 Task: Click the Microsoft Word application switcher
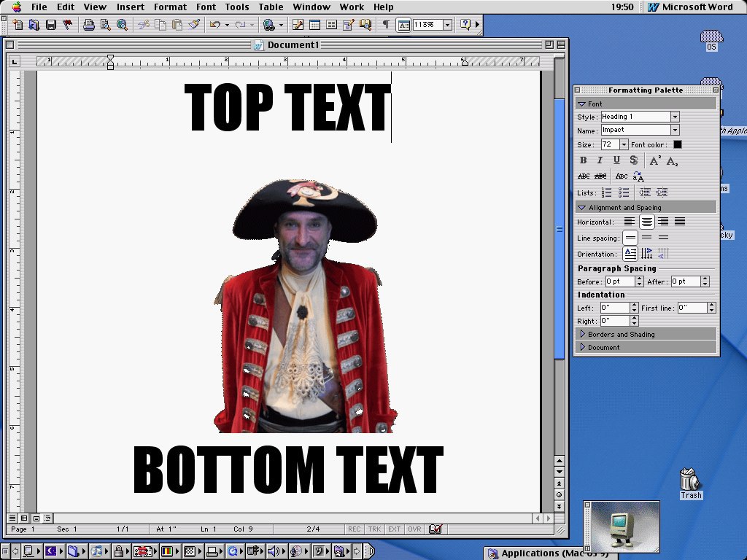pyautogui.click(x=690, y=7)
